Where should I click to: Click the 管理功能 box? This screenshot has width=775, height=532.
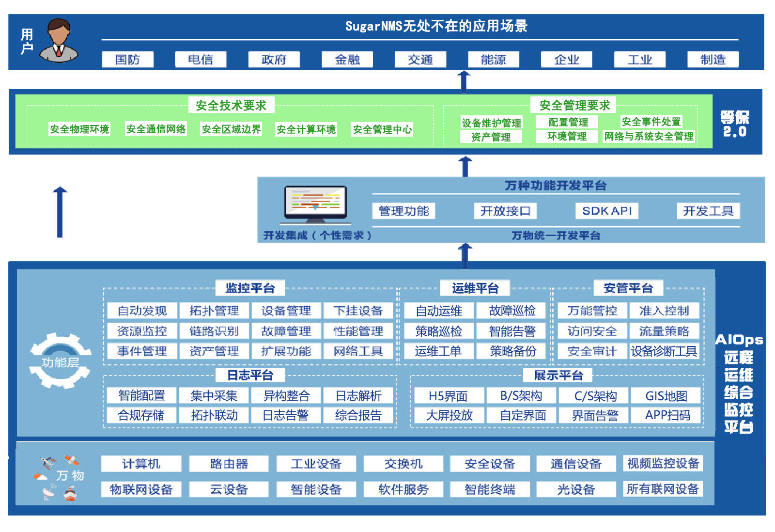(x=404, y=211)
